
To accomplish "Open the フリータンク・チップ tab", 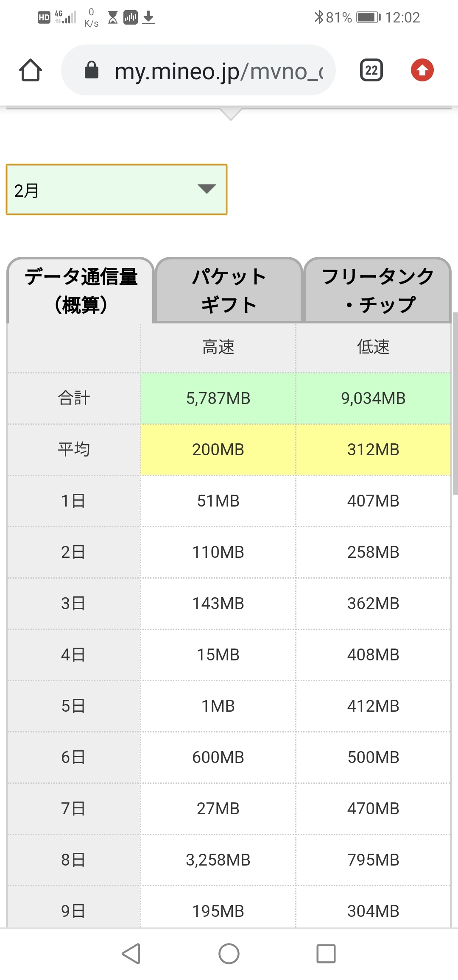I will click(377, 290).
